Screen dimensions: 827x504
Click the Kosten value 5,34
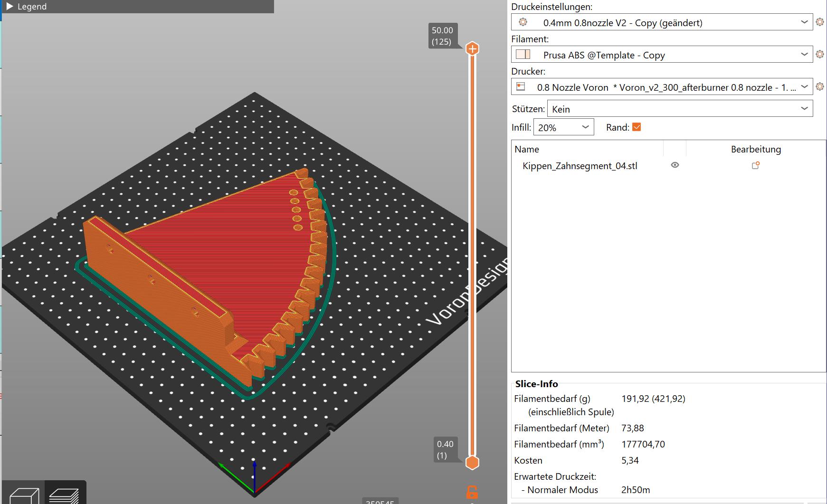pyautogui.click(x=630, y=460)
